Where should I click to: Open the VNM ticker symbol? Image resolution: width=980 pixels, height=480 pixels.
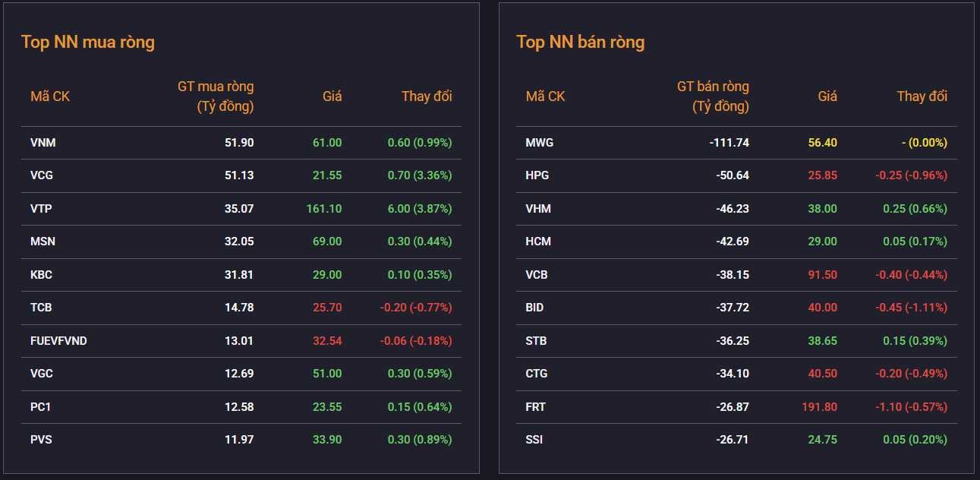43,143
